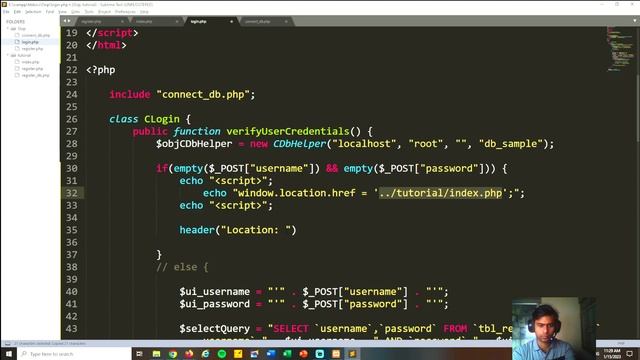Close the index.php tab

click(x=177, y=22)
